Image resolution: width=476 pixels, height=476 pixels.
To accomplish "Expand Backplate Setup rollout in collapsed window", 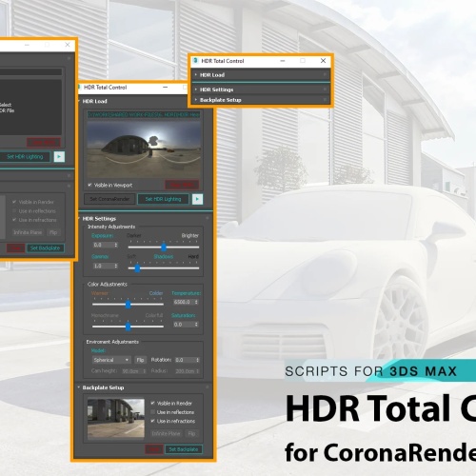I will click(x=196, y=100).
